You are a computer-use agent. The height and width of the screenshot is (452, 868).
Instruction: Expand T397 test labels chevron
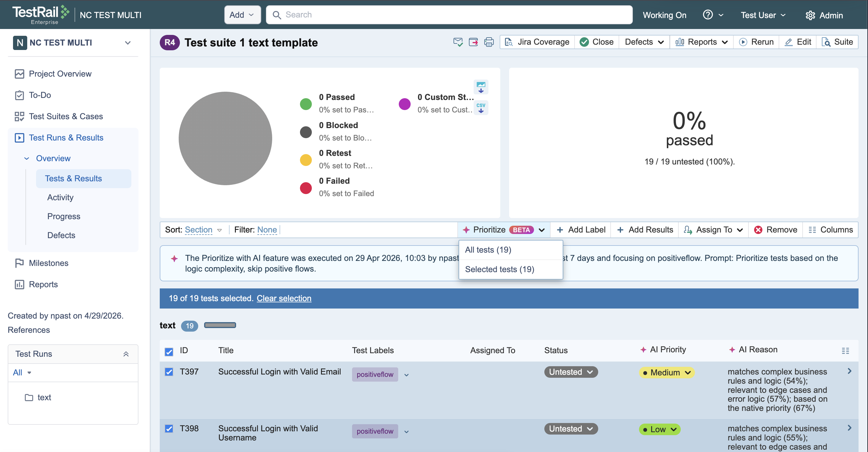[406, 375]
